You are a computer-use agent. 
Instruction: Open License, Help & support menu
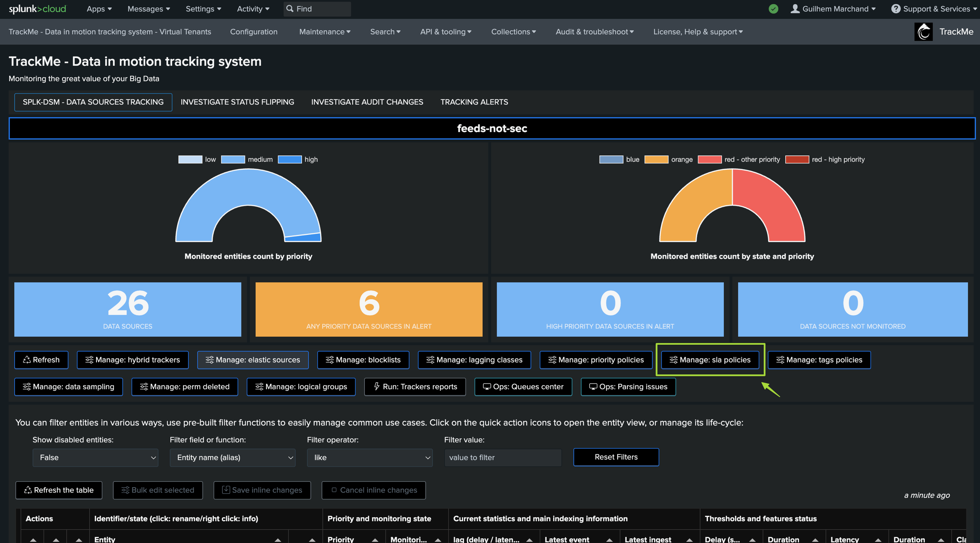(x=698, y=32)
